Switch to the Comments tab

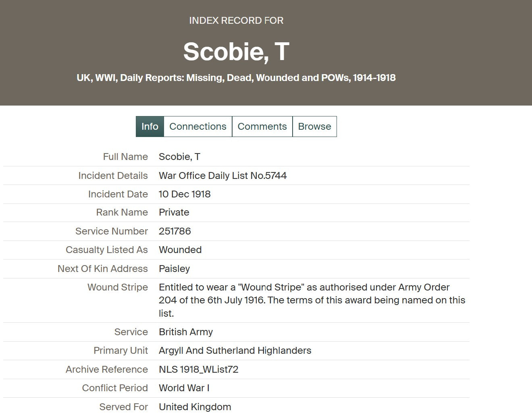[262, 127]
